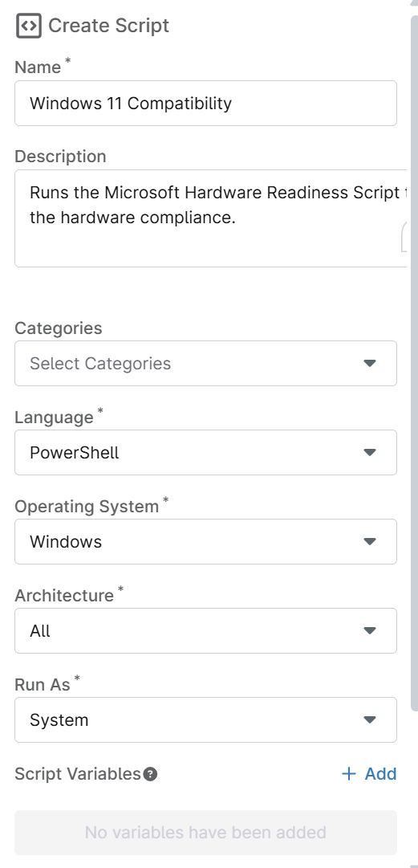Add a new script variable
Viewport: 418px width, 868px height.
(369, 773)
